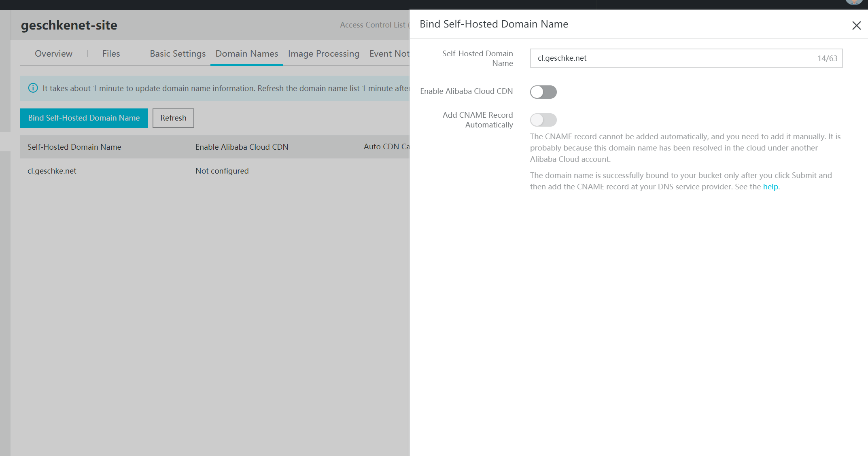868x456 pixels.
Task: Open the help link
Action: coord(770,187)
